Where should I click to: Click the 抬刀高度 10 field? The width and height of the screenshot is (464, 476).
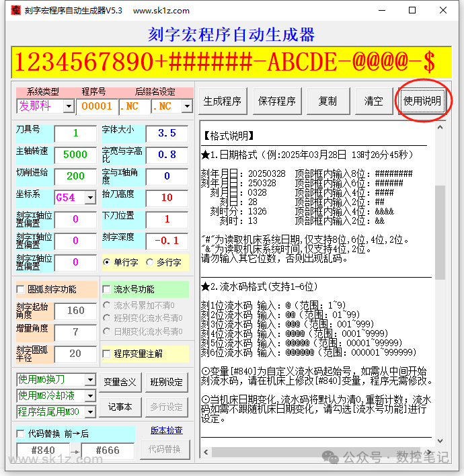click(x=167, y=198)
